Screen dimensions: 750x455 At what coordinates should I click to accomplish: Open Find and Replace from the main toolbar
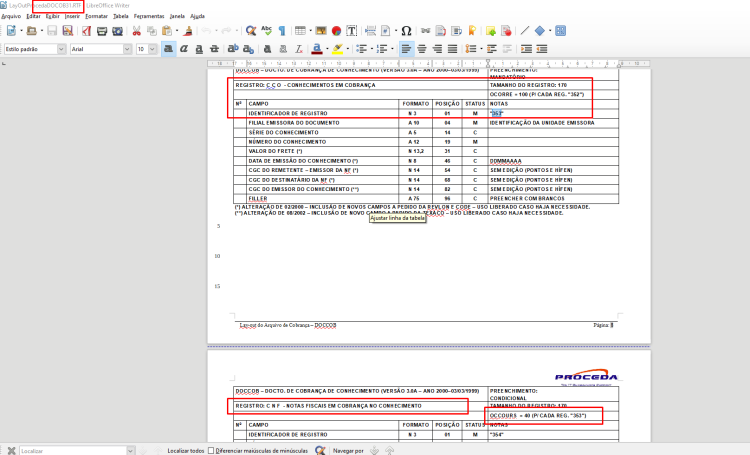(x=251, y=31)
